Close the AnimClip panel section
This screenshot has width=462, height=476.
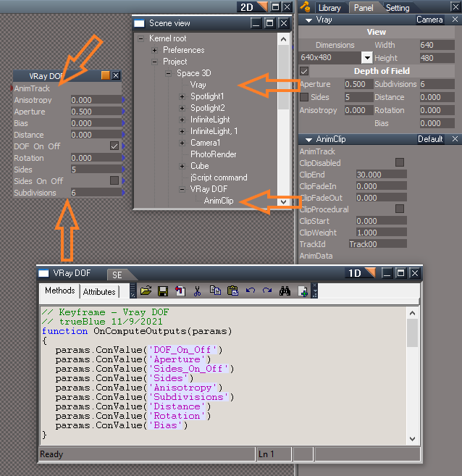click(x=455, y=139)
